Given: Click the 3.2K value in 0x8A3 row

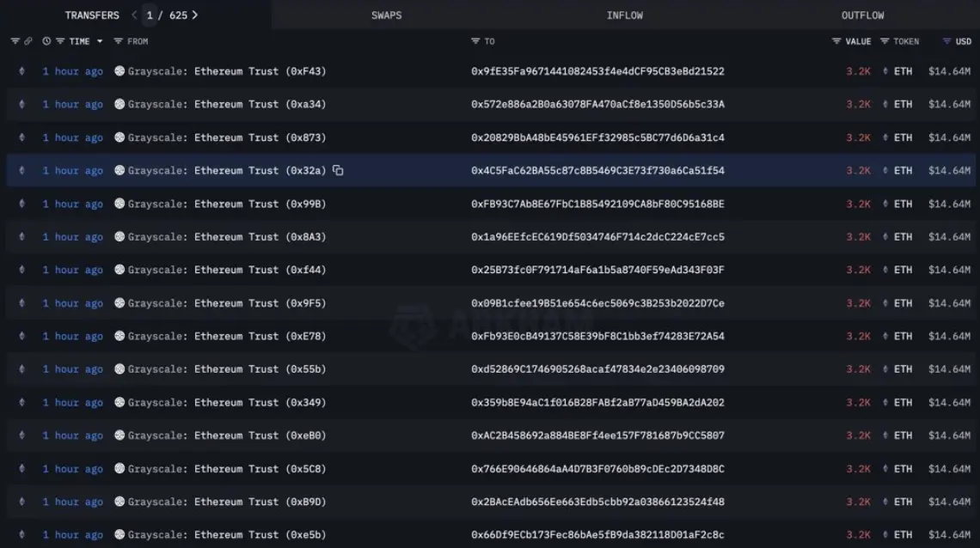Looking at the screenshot, I should tap(858, 236).
